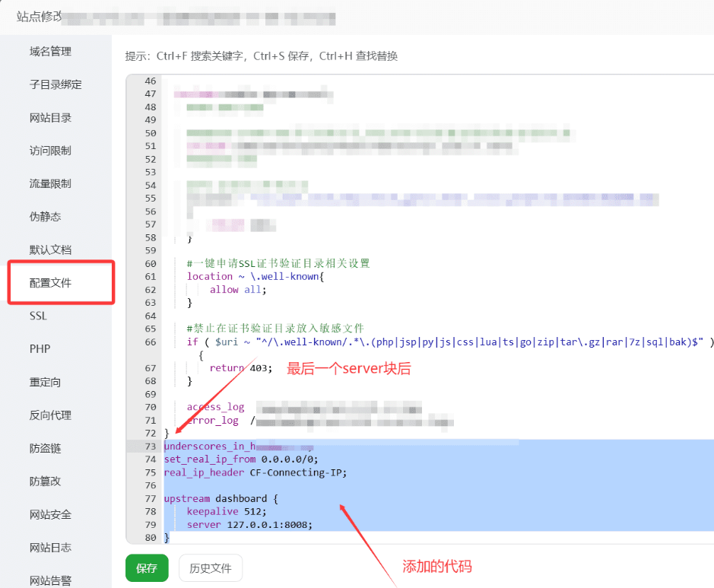View 网站日志 from the sidebar

click(50, 547)
